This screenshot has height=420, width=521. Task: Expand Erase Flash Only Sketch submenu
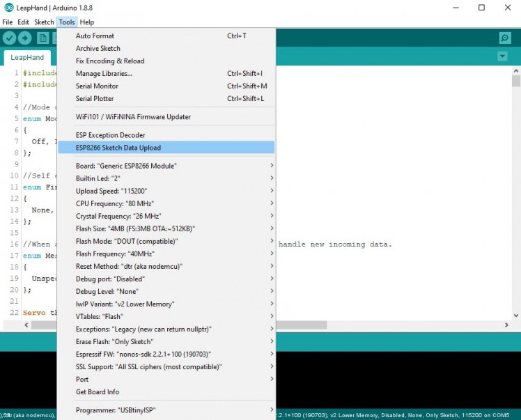tap(166, 342)
